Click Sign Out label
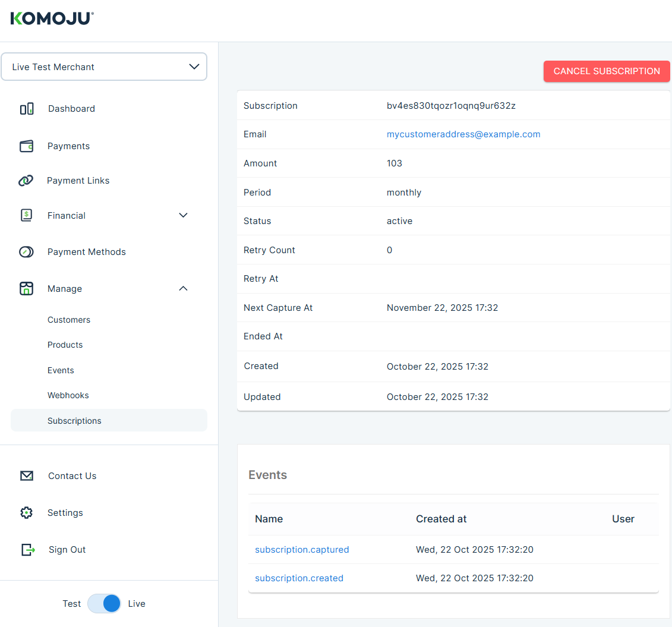The image size is (672, 627). 67,549
